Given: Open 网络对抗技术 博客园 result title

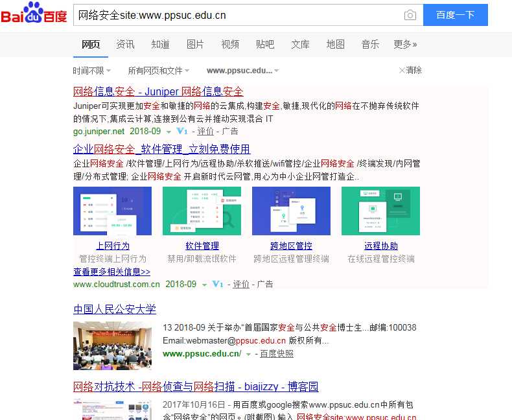Looking at the screenshot, I should 196,387.
